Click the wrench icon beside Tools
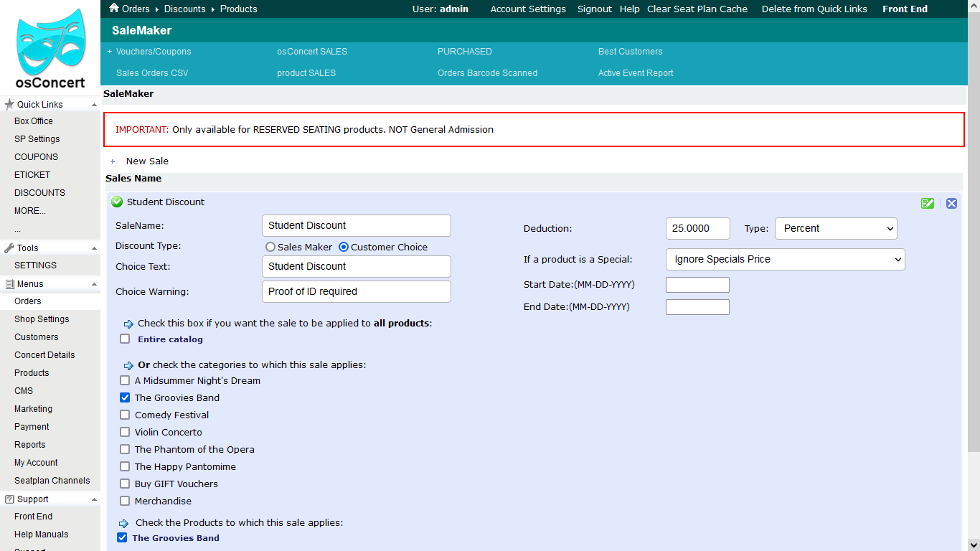980x551 pixels. tap(9, 248)
